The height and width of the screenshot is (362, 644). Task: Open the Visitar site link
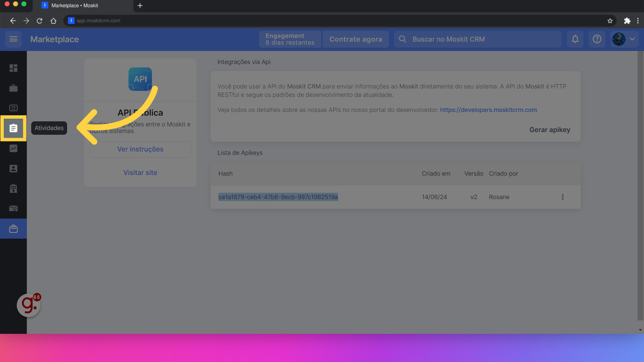point(140,173)
